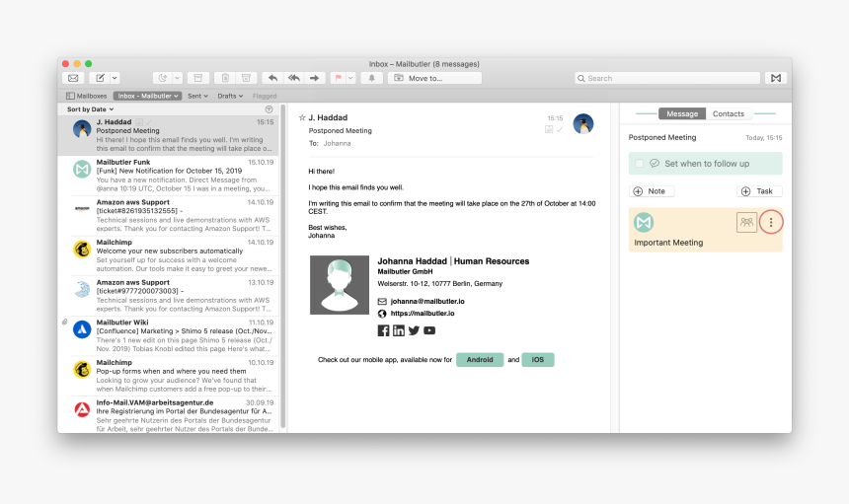The width and height of the screenshot is (849, 504).
Task: Open the Sent mailbox dropdown
Action: coord(197,96)
